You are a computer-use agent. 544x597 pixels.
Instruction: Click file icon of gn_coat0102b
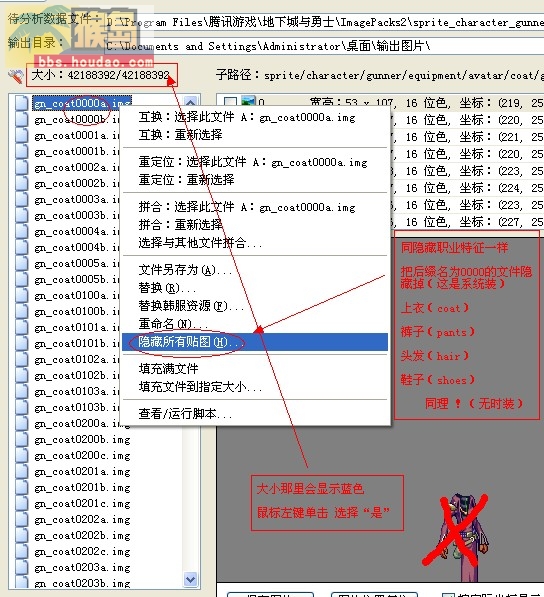tap(21, 375)
